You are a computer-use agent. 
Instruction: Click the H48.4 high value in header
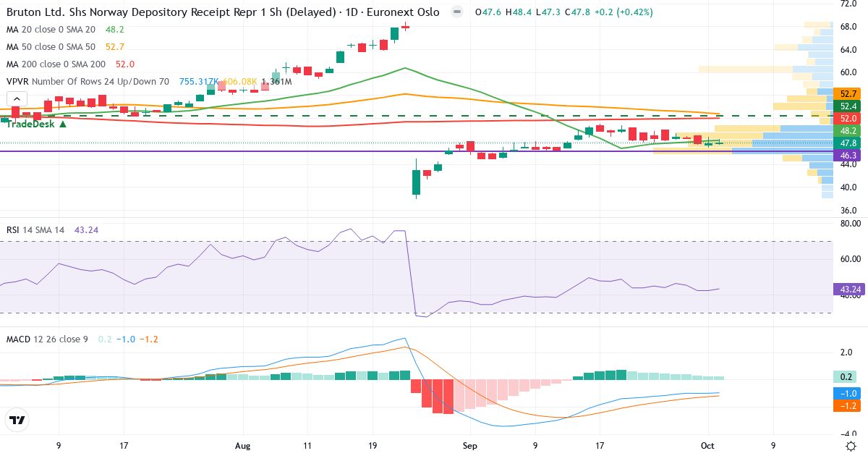pos(518,12)
